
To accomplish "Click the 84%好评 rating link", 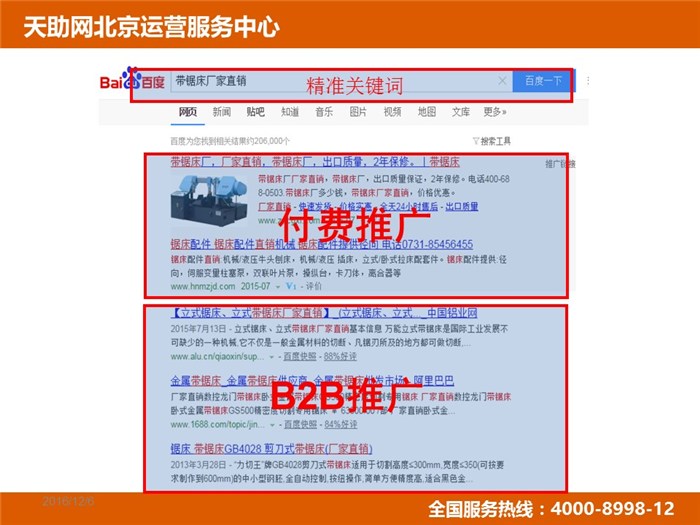I will tap(341, 424).
